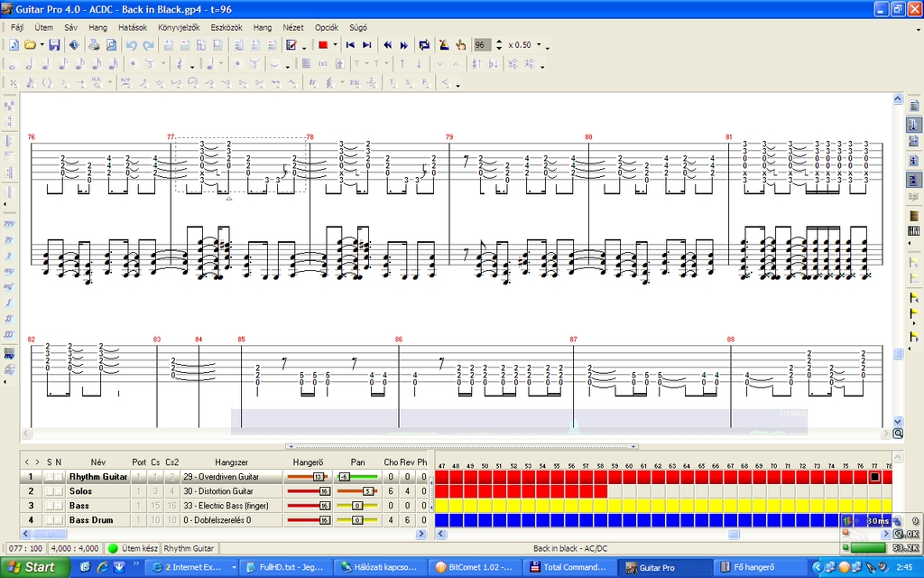Expand the dropdown arrow beside Stop button
The width and height of the screenshot is (924, 578).
[335, 45]
